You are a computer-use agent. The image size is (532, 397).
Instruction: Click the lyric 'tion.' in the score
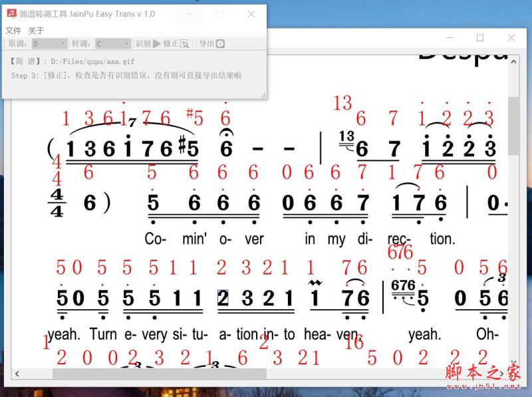point(442,239)
